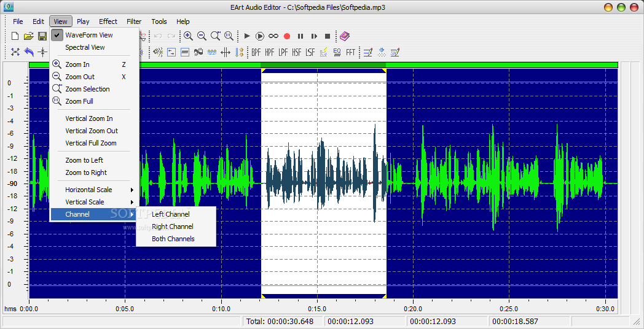This screenshot has width=644, height=329.
Task: Click the boxed waveform effect icon
Action: point(185,52)
